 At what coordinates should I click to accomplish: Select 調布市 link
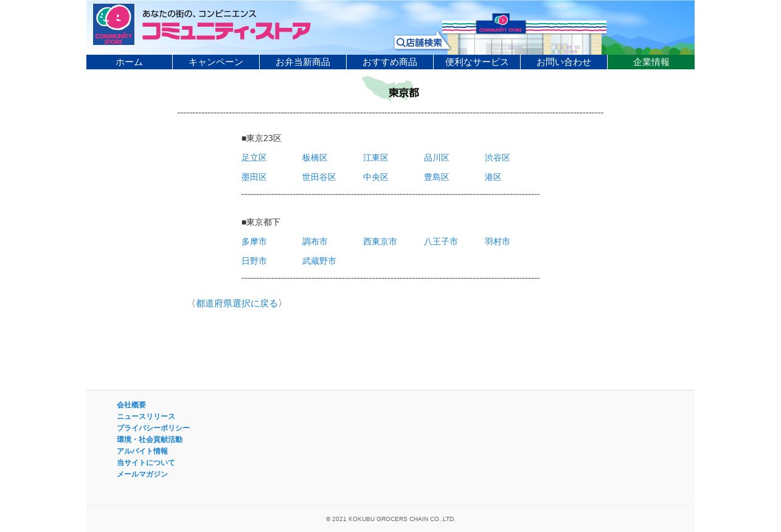tap(315, 241)
